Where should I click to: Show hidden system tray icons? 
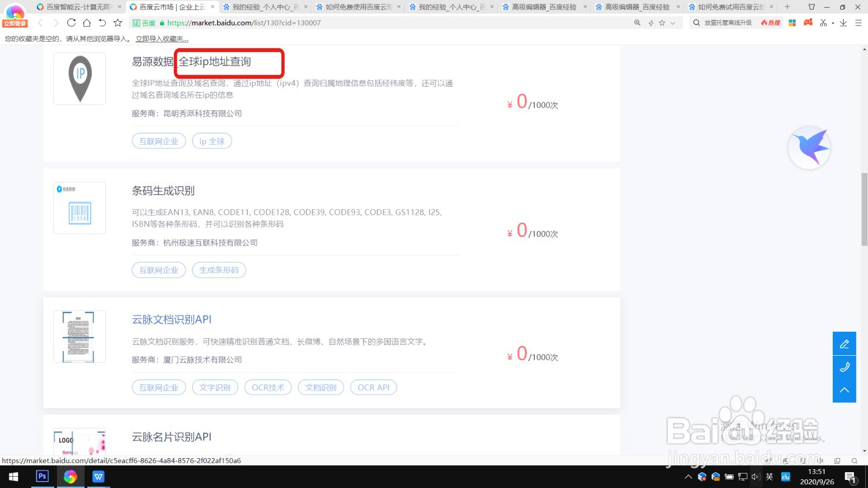688,477
